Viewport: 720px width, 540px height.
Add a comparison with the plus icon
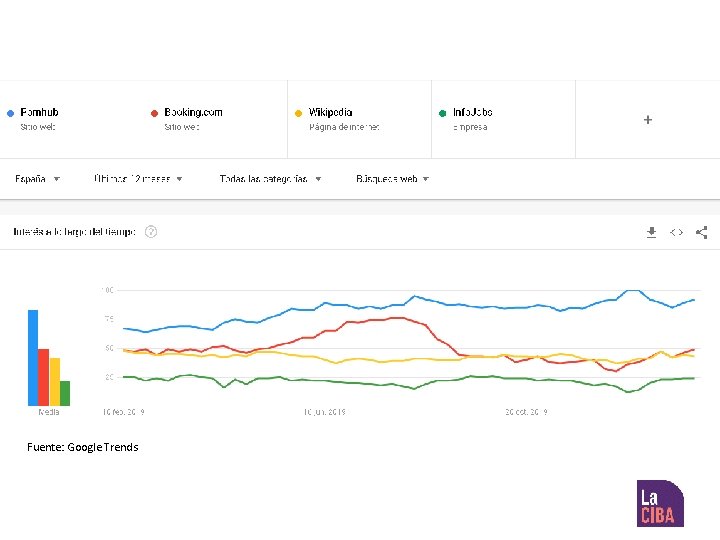(x=648, y=120)
